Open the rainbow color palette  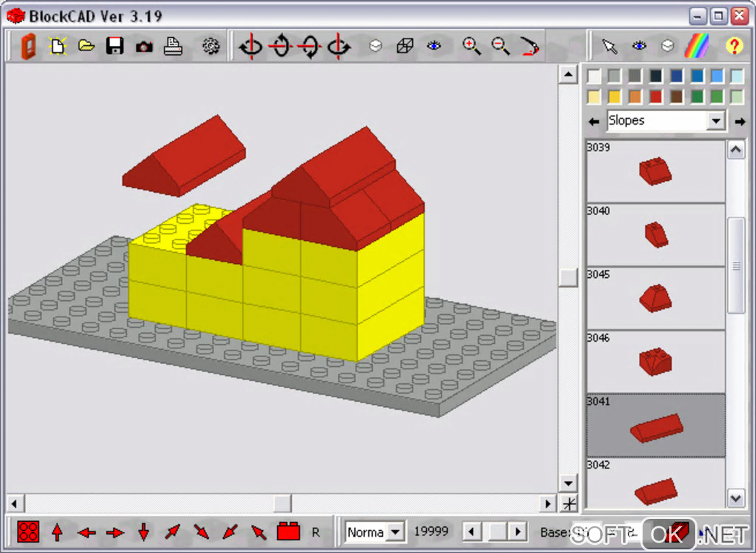pyautogui.click(x=697, y=46)
